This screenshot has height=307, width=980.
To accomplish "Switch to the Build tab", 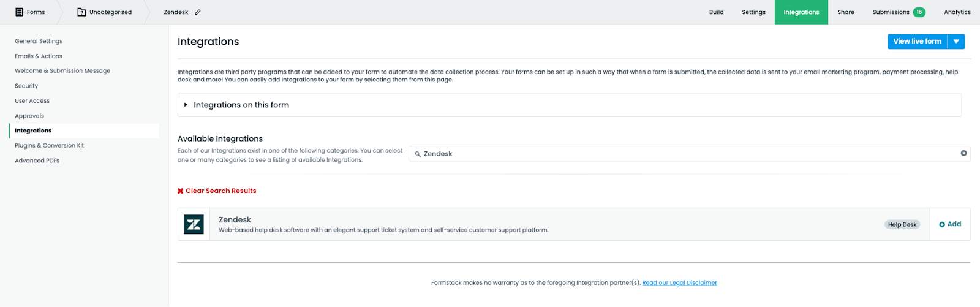I will coord(716,12).
